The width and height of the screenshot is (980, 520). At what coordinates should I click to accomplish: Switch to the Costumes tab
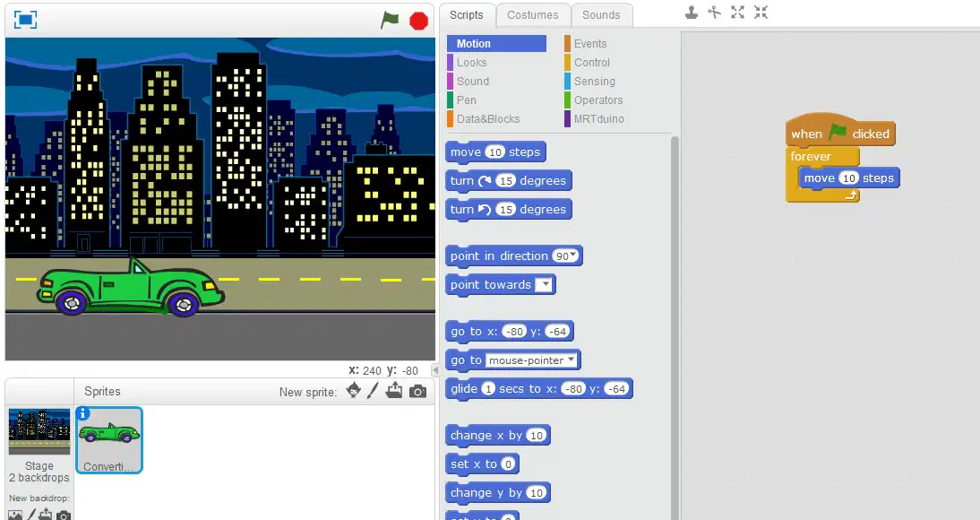point(532,15)
